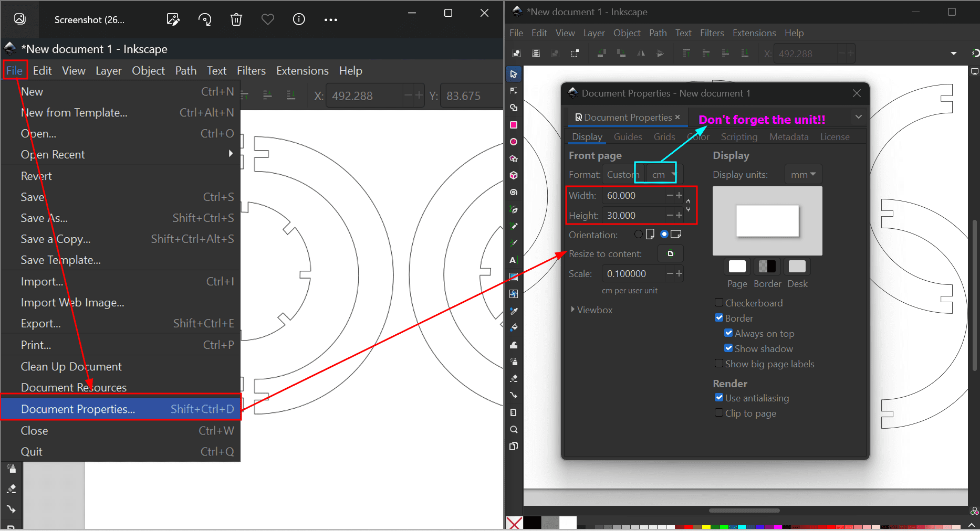Viewport: 980px width, 531px height.
Task: Click Select All in All Layers icon
Action: point(536,53)
